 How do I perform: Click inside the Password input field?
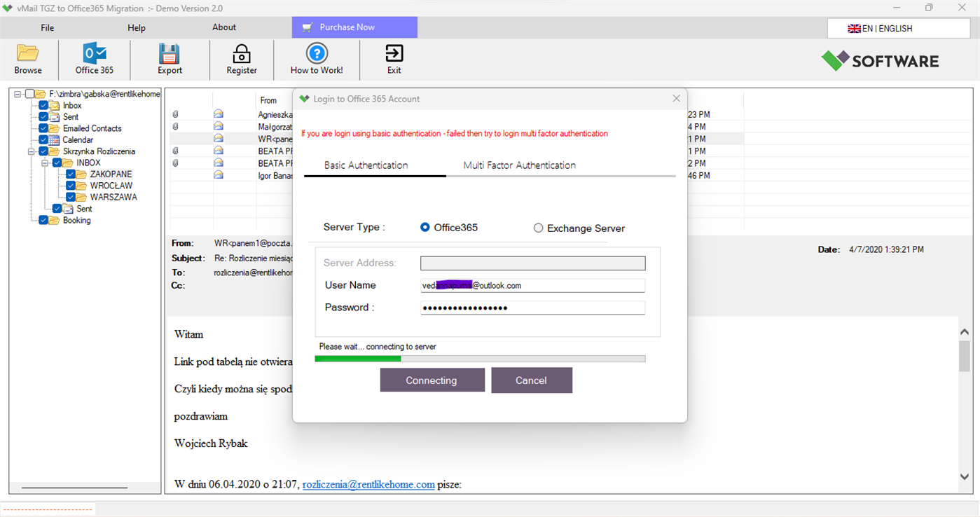pos(532,308)
